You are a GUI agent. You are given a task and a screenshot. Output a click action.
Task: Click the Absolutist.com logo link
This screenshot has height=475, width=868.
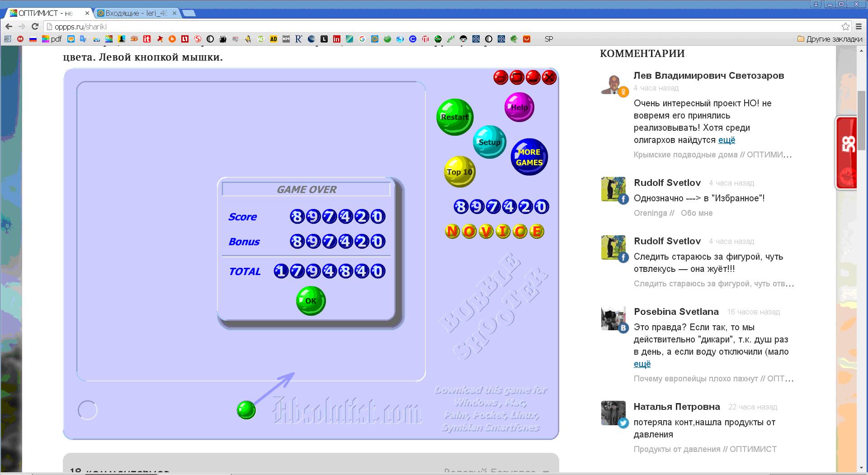(347, 410)
